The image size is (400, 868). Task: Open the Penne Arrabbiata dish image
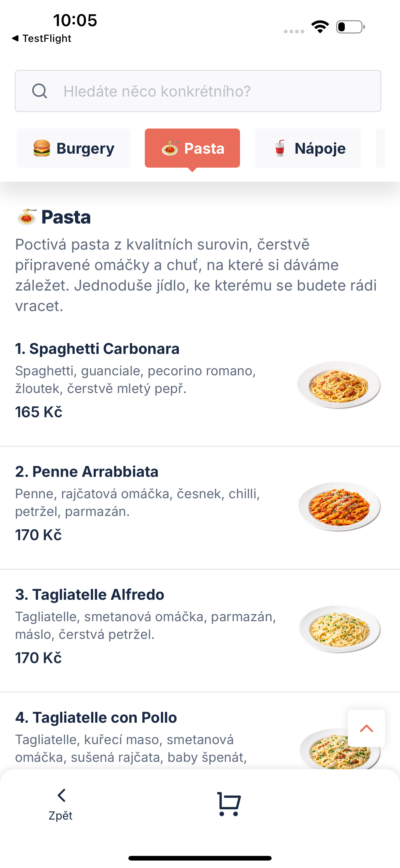[x=340, y=507]
